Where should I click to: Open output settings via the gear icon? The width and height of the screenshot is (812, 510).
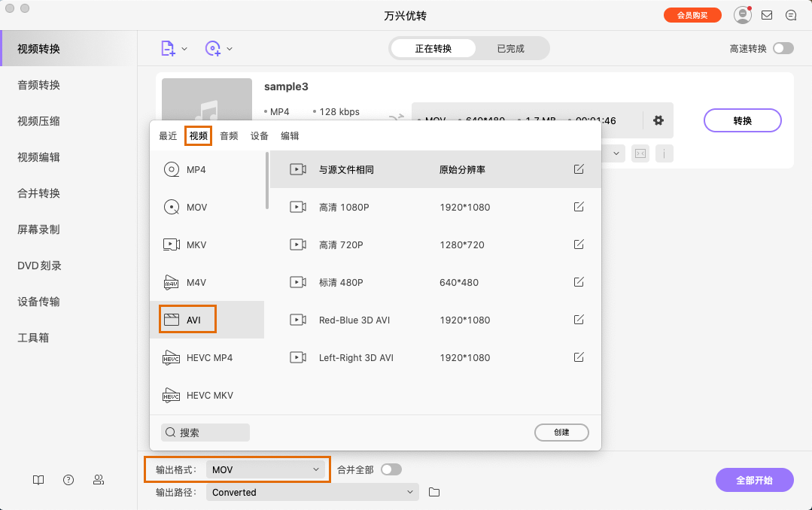point(658,120)
